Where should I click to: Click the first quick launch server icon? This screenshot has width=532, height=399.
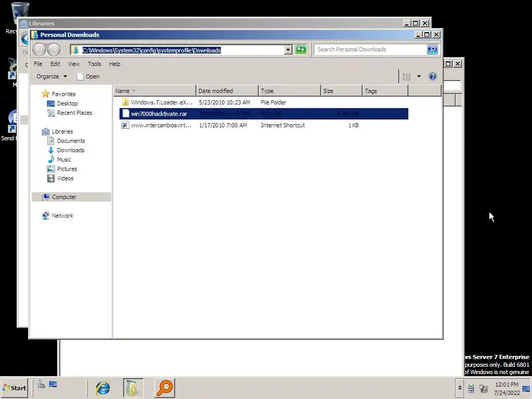41,384
